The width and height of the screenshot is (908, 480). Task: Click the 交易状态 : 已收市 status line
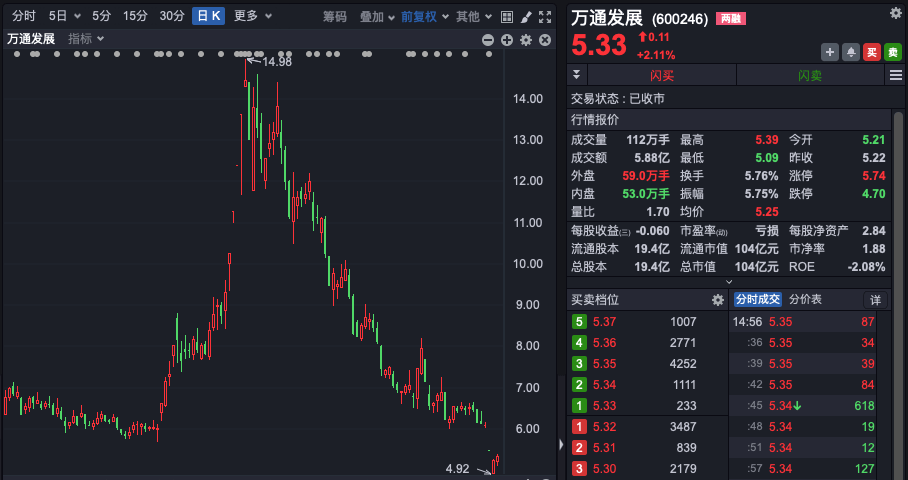tap(618, 99)
